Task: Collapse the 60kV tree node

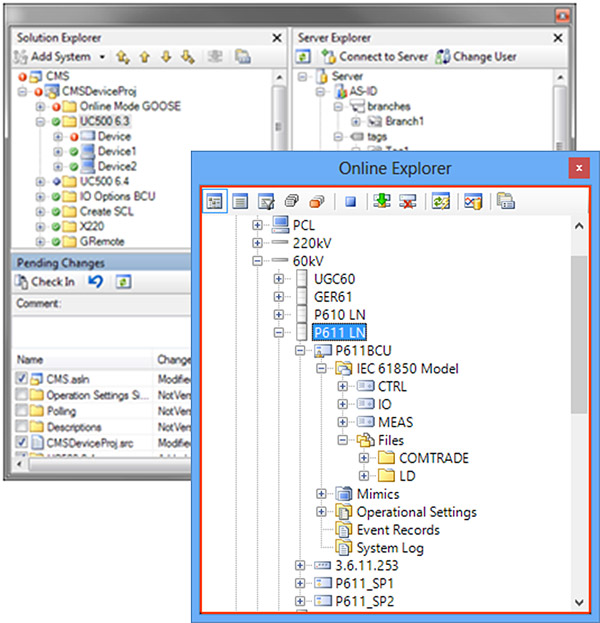Action: (x=258, y=260)
